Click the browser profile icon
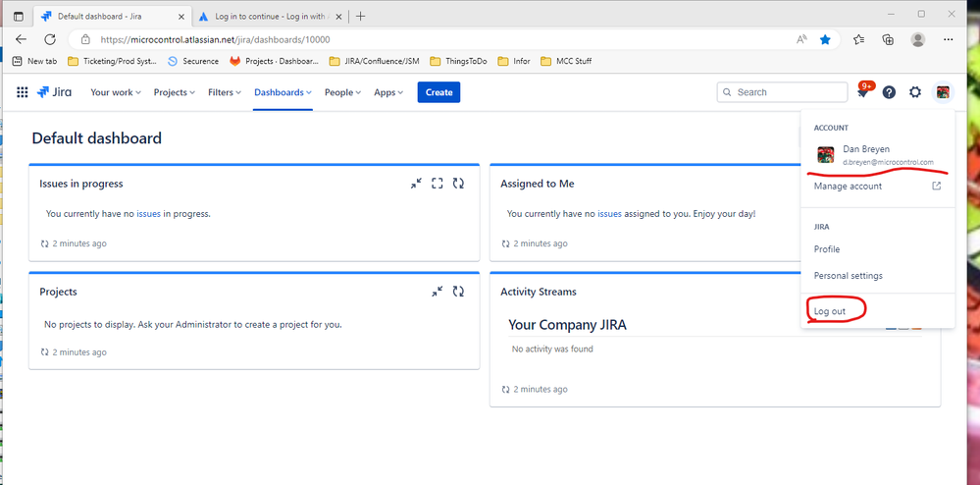This screenshot has width=980, height=485. 917,39
